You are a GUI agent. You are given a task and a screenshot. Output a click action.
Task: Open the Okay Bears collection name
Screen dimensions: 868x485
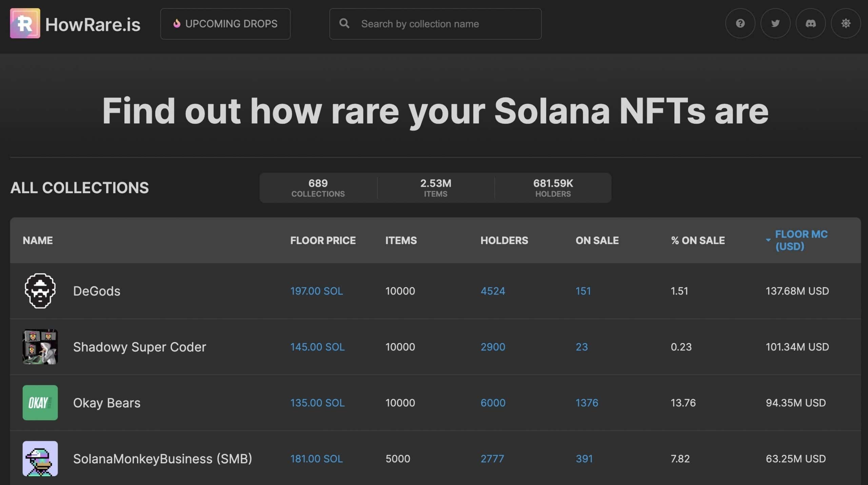[107, 403]
